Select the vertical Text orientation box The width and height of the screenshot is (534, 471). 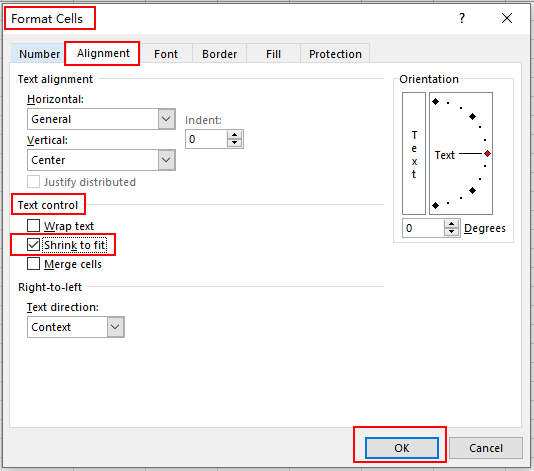pyautogui.click(x=414, y=154)
